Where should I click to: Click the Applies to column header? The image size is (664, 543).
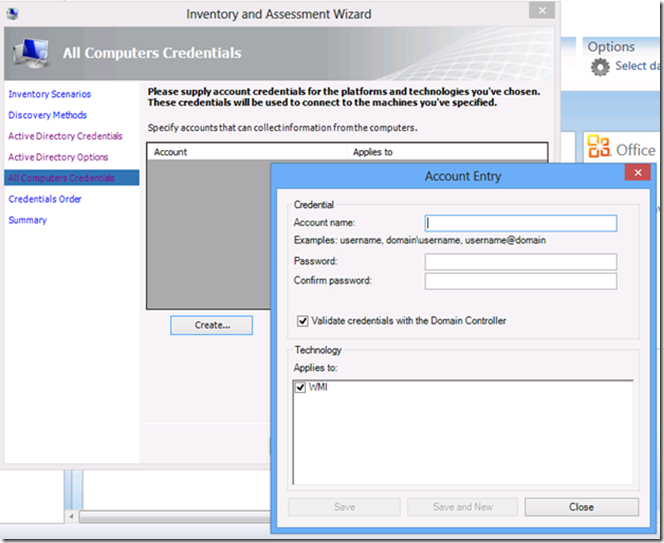447,152
